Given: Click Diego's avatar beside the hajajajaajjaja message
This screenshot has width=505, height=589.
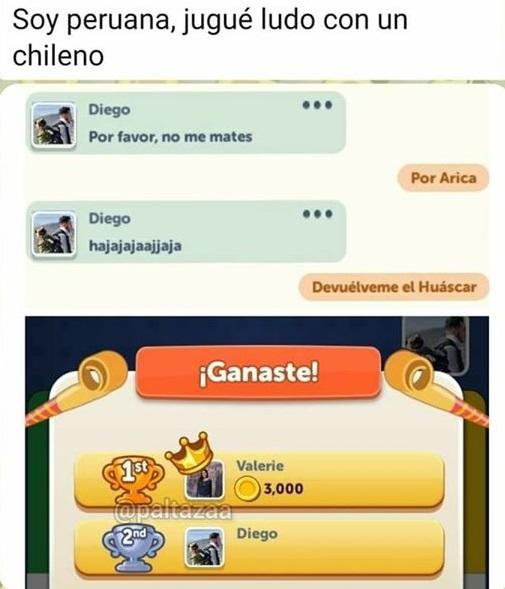Looking at the screenshot, I should (x=53, y=234).
